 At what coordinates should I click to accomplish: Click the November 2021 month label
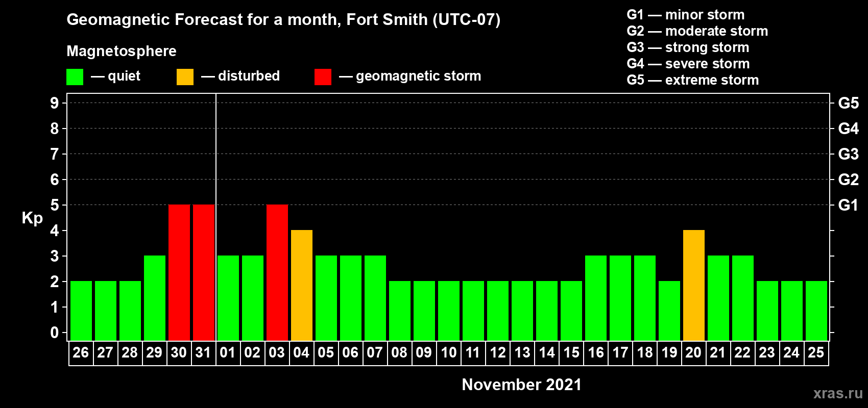click(x=522, y=385)
